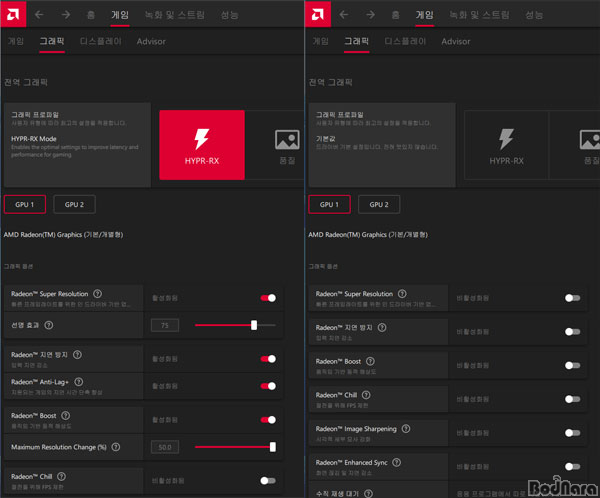Open help icon for Radeon 지연 방지, right window
This screenshot has height=498, width=600.
click(382, 327)
